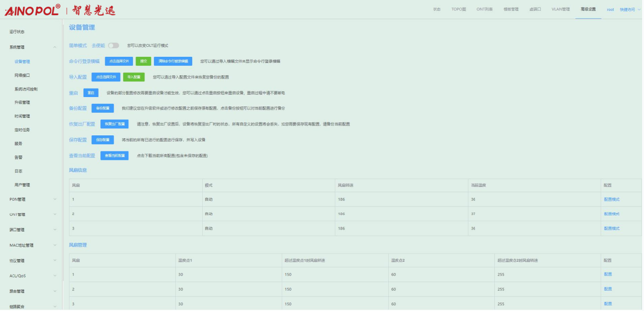Screen dimensions: 644x311
Task: Click the blue 重启 button
Action: click(x=90, y=93)
